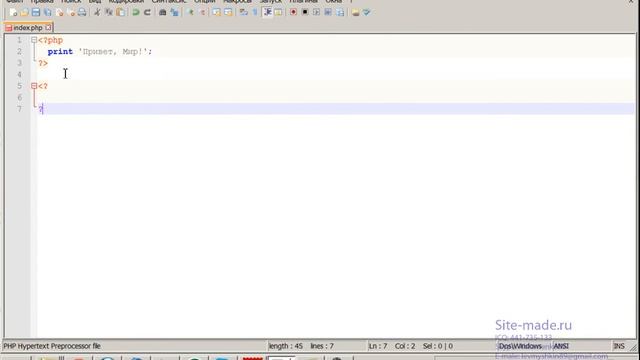Screen dimensions: 640x360
Task: Open the user-defined language dialog
Action: click(x=278, y=13)
